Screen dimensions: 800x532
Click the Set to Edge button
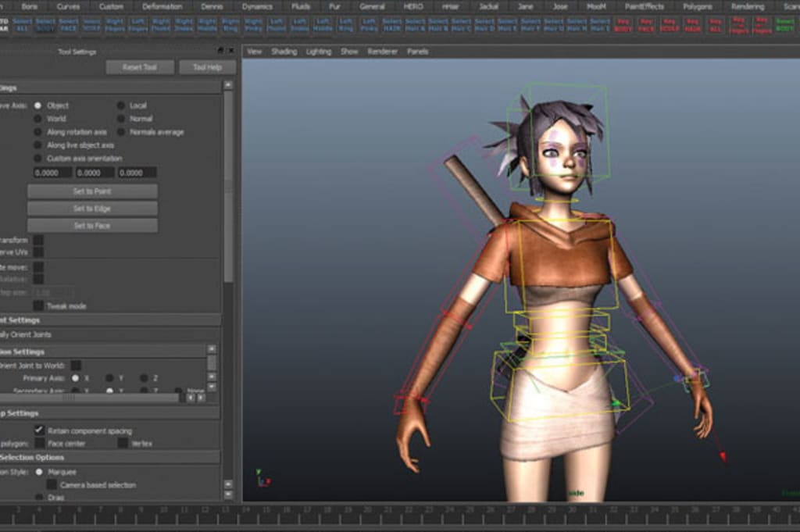pos(92,209)
